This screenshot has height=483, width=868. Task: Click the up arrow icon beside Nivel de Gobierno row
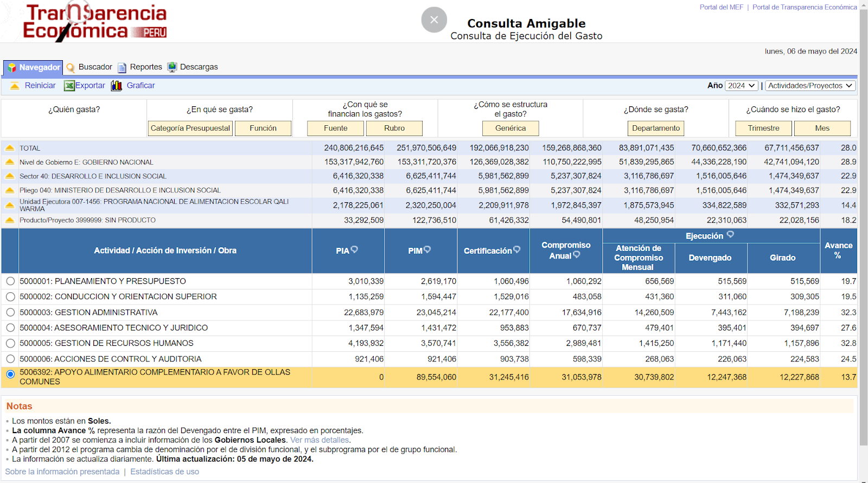pyautogui.click(x=9, y=162)
